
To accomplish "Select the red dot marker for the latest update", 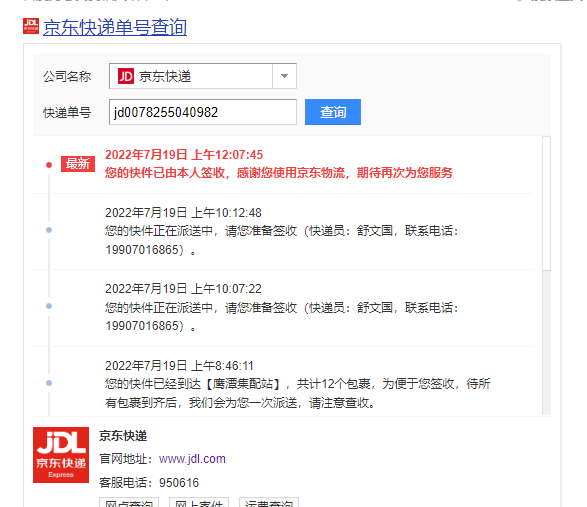I will pyautogui.click(x=49, y=165).
